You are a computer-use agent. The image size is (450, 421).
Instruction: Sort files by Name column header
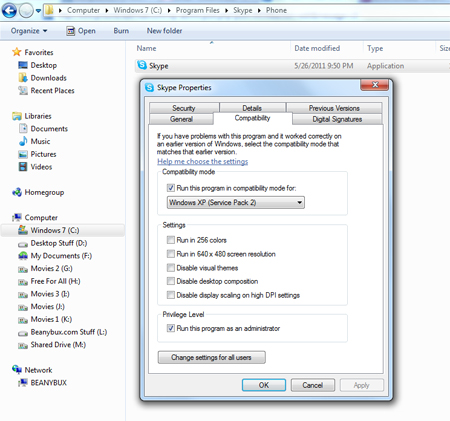(212, 48)
